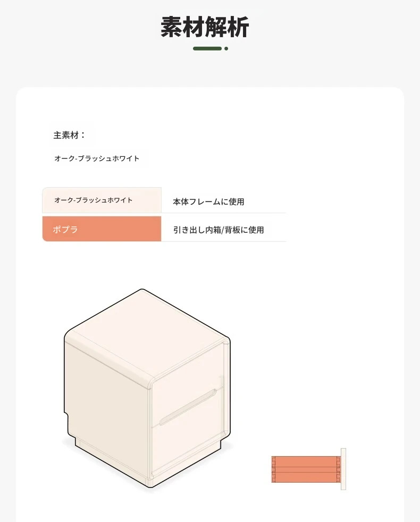Image resolution: width=420 pixels, height=522 pixels.
Task: Click the top surface of the cabinet illustration
Action: (145, 330)
